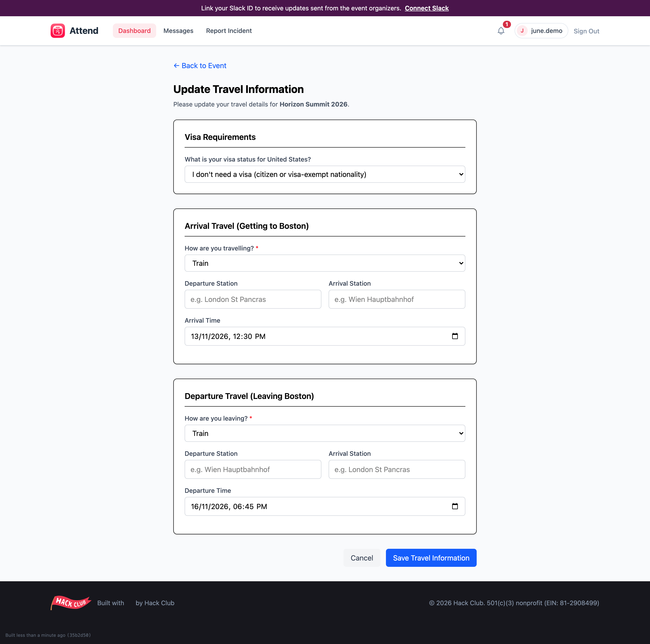Click 'Arrival Travel (Getting to Boston)' heading
650x644 pixels.
coord(247,226)
